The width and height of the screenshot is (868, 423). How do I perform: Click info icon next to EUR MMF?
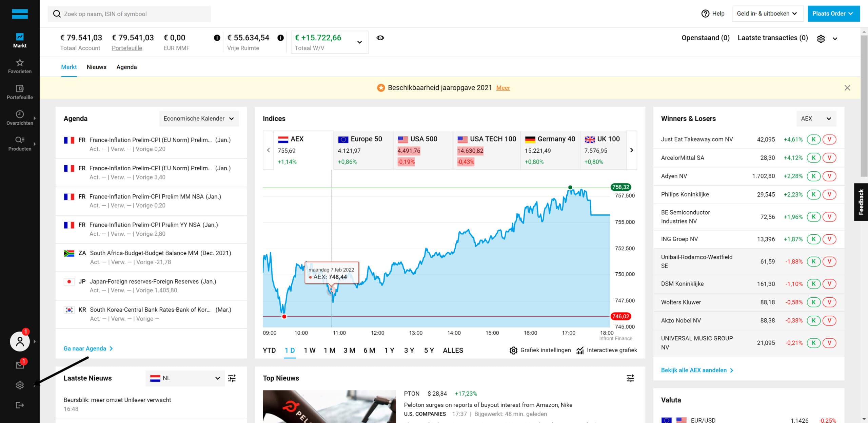tap(217, 38)
